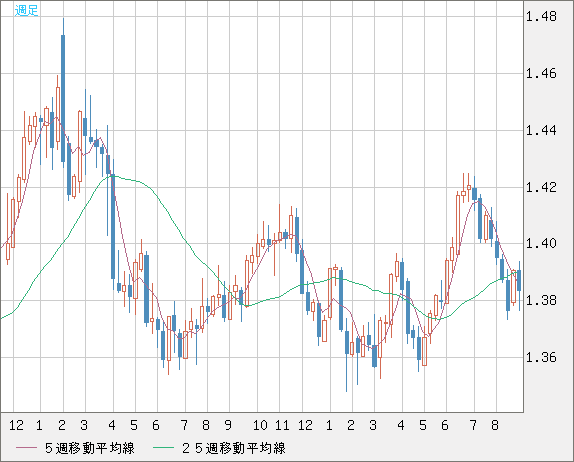The width and height of the screenshot is (574, 462).
Task: Click the 1.42 price axis label
Action: (x=541, y=188)
